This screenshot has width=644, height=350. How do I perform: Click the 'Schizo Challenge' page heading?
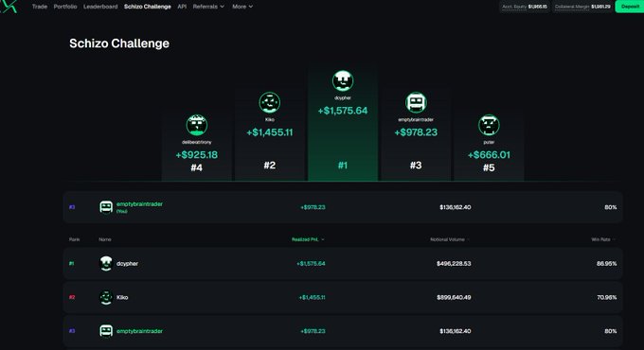(119, 44)
